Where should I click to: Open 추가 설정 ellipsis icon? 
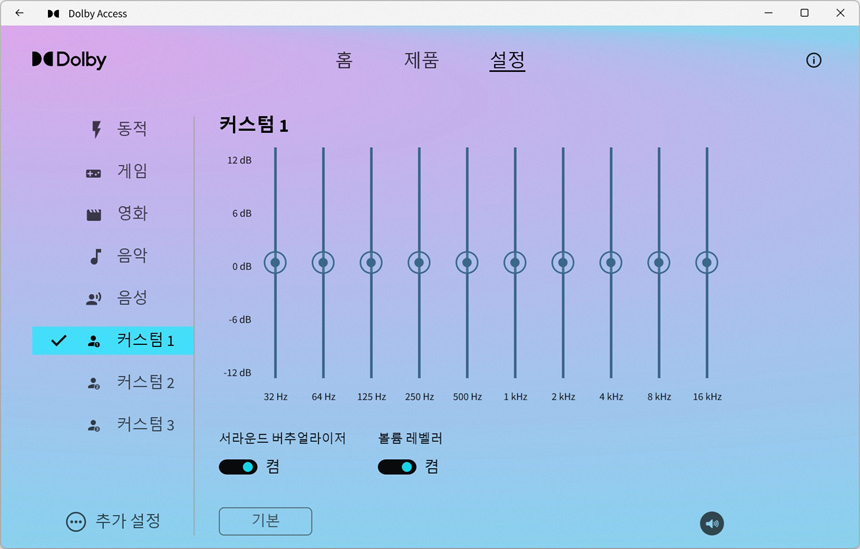tap(76, 522)
